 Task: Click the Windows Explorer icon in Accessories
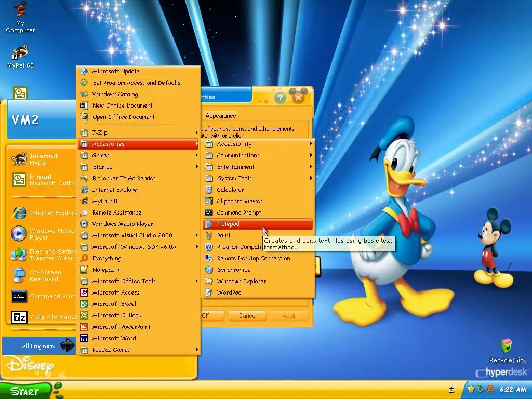tap(209, 281)
